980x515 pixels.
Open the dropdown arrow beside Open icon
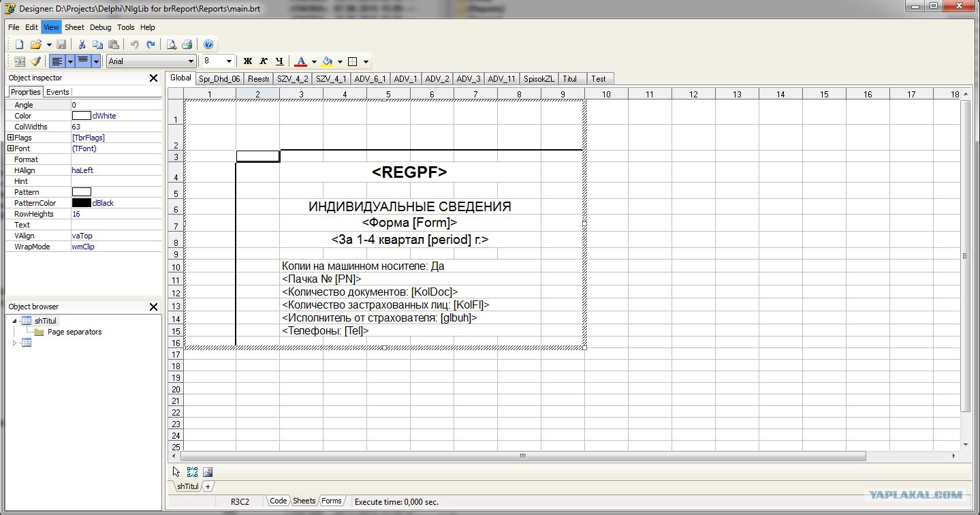(50, 44)
